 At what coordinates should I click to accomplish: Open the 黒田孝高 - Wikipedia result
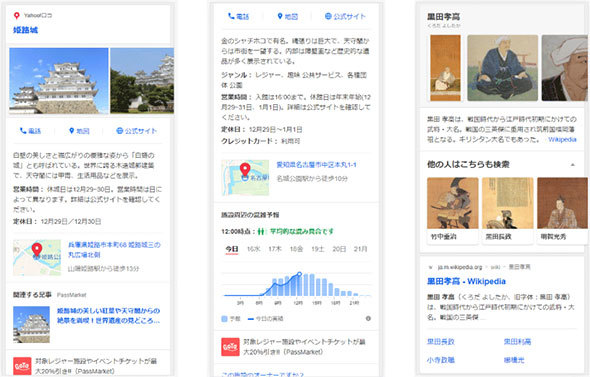(x=466, y=281)
